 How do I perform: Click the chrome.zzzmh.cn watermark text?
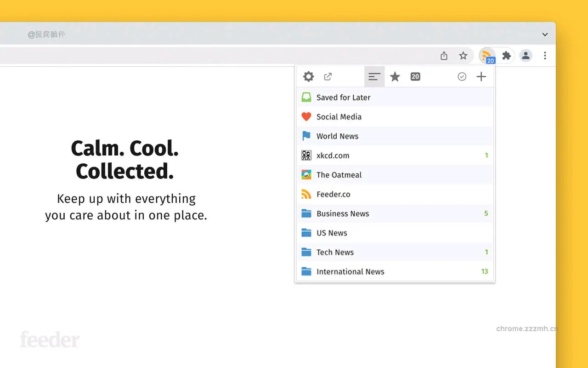pos(527,328)
